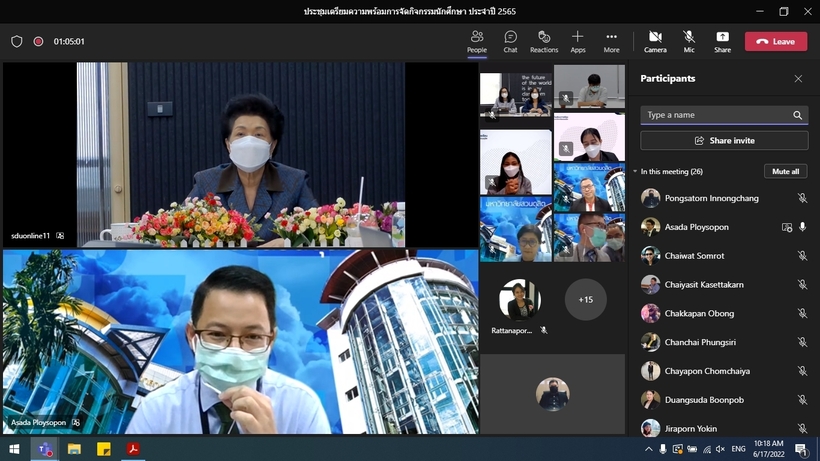Image resolution: width=820 pixels, height=461 pixels.
Task: Click the search magnifier icon
Action: [797, 115]
